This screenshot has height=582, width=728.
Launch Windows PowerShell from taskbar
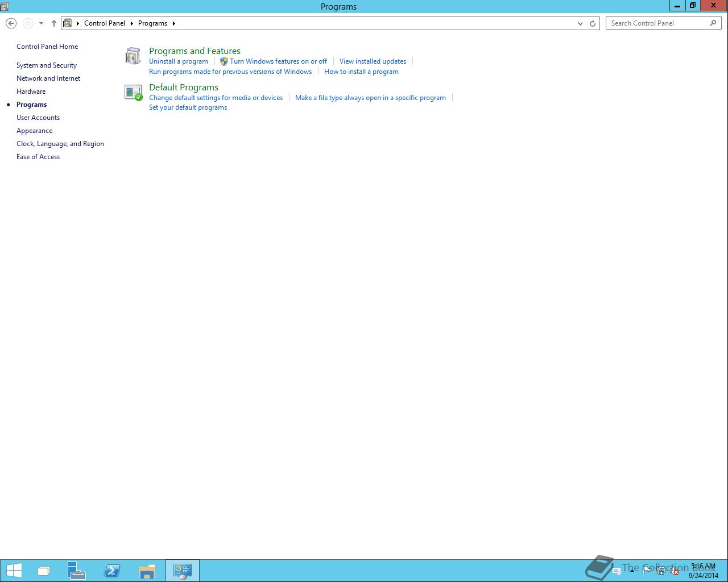(x=112, y=571)
